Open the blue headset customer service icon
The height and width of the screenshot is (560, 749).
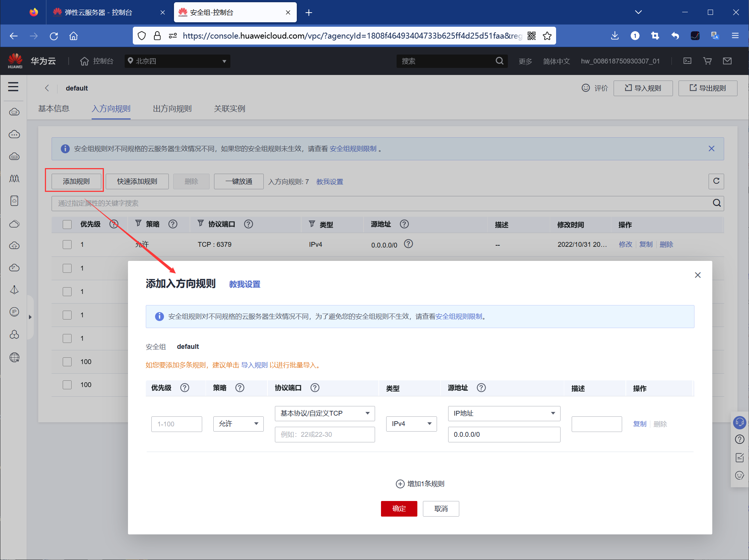739,423
